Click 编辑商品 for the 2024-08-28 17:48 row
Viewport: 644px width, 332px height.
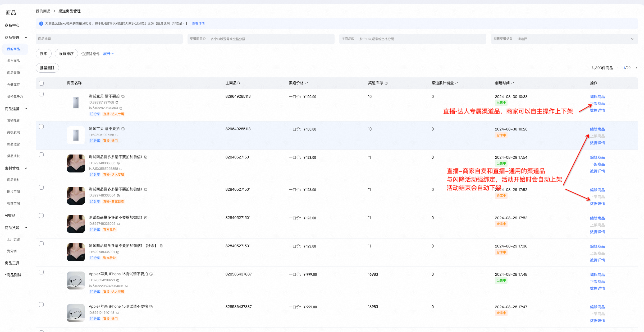597,275
